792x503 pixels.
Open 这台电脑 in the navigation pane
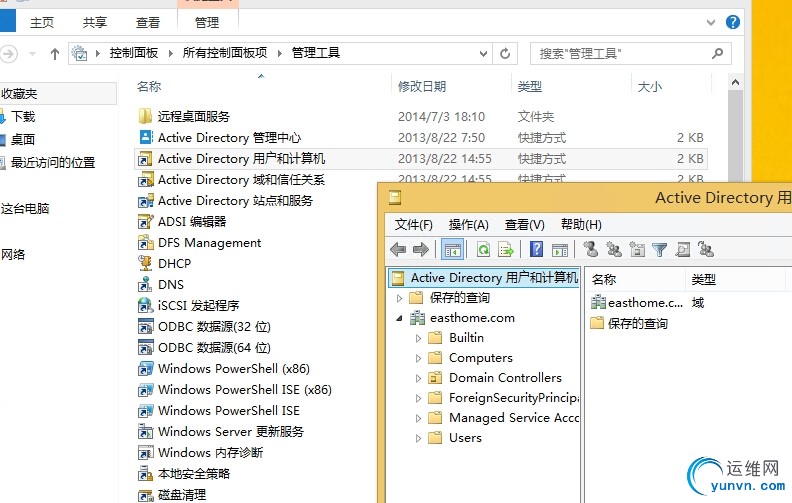click(x=25, y=209)
